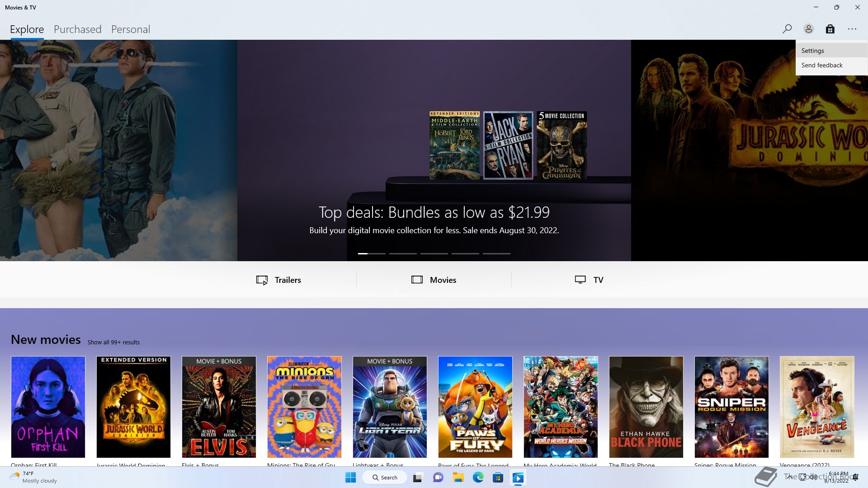Open the weather widget showing 74°F
Viewport: 868px width, 488px height.
tap(33, 477)
